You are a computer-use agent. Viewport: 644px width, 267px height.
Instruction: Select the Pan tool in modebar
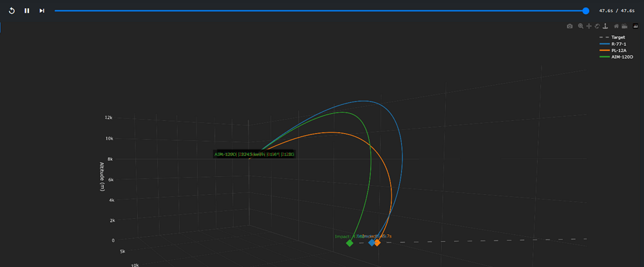(589, 26)
